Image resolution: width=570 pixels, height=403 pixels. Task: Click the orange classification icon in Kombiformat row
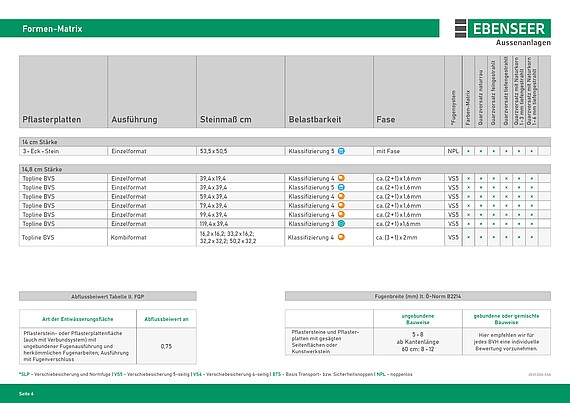click(341, 237)
